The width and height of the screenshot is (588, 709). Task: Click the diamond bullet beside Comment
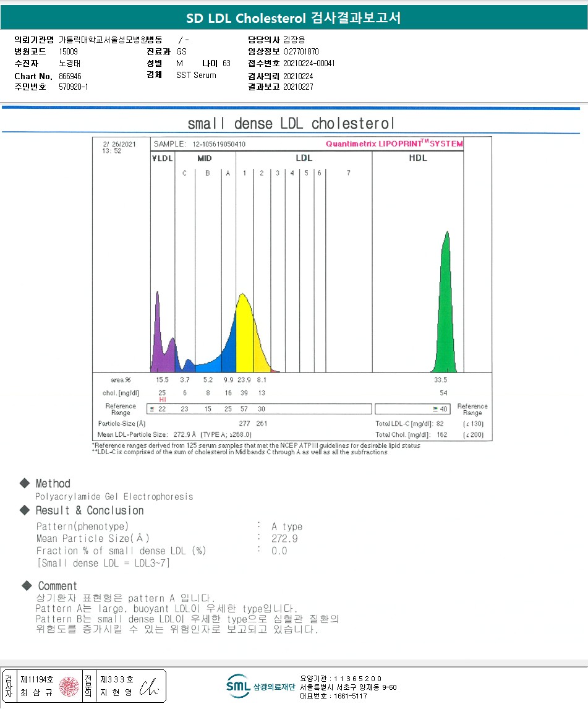click(27, 585)
